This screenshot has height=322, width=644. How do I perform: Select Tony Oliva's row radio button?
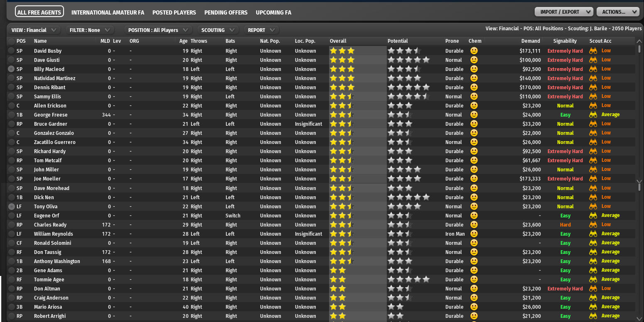11,206
